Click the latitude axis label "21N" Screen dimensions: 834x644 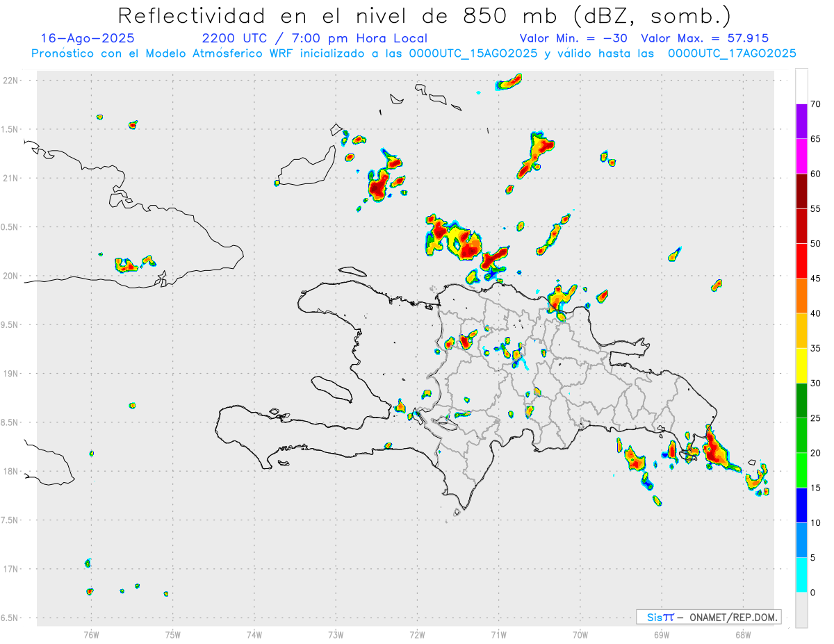pyautogui.click(x=12, y=178)
